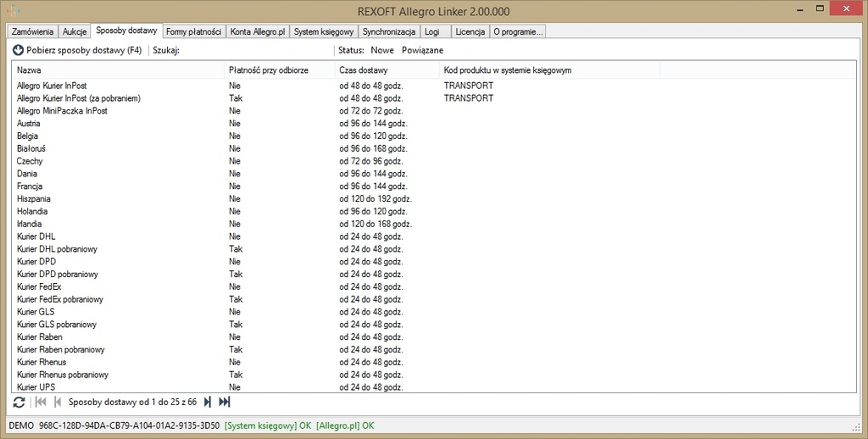
Task: Open the Logi tab
Action: [435, 31]
